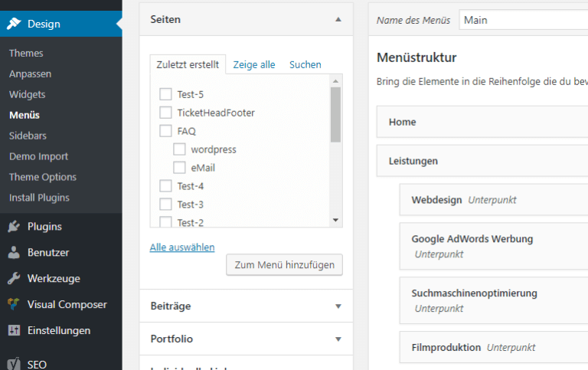Check the TicketHeadFooter checkbox

pos(165,113)
